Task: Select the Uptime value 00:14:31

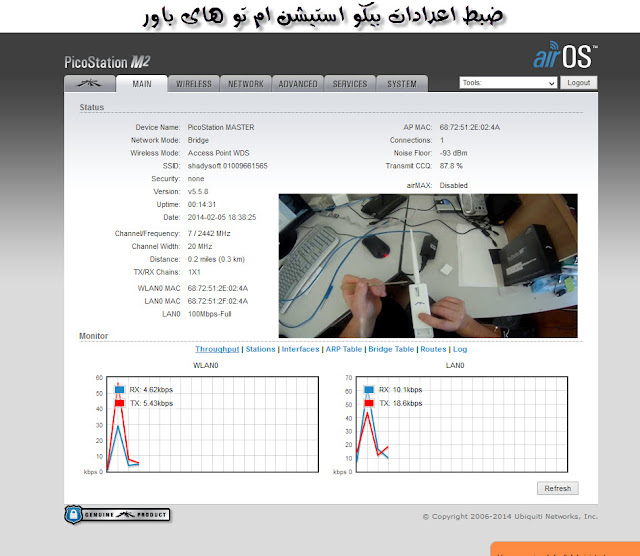Action: [202, 205]
